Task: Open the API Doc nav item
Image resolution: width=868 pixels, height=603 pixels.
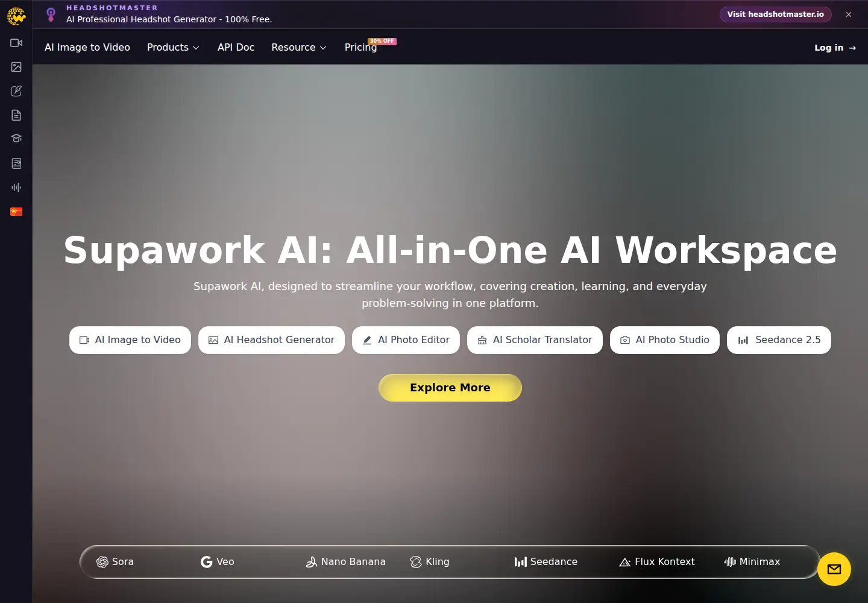Action: (236, 47)
